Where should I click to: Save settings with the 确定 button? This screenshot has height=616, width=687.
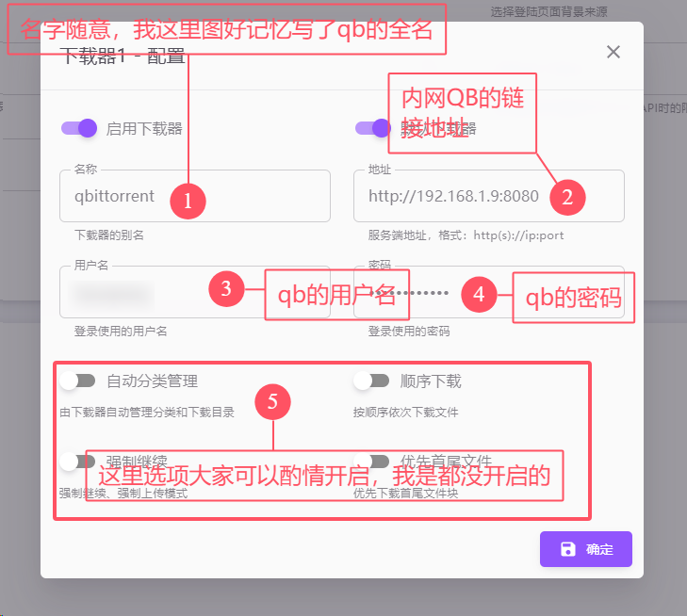(x=586, y=549)
